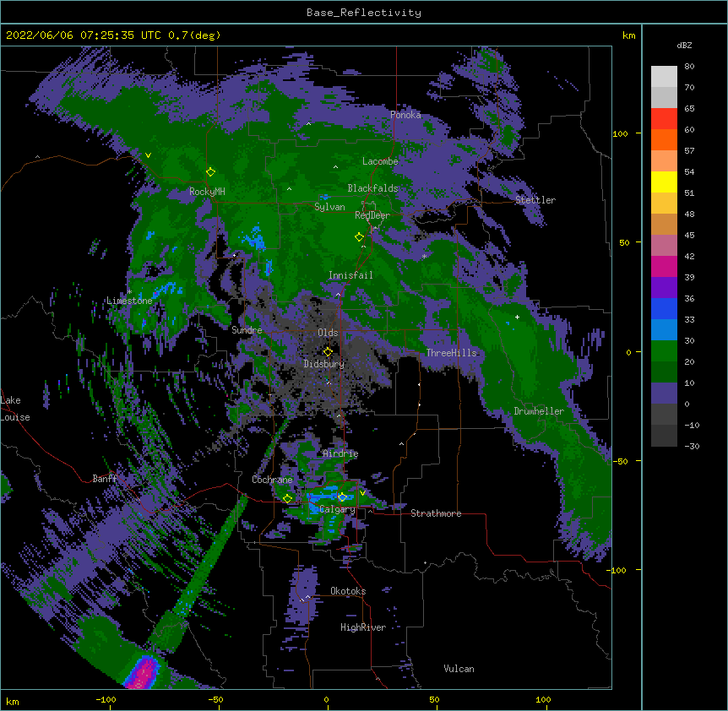Viewport: 728px width, 711px height.
Task: Click the yellow diamond marker below Cochrane
Action: [x=287, y=498]
